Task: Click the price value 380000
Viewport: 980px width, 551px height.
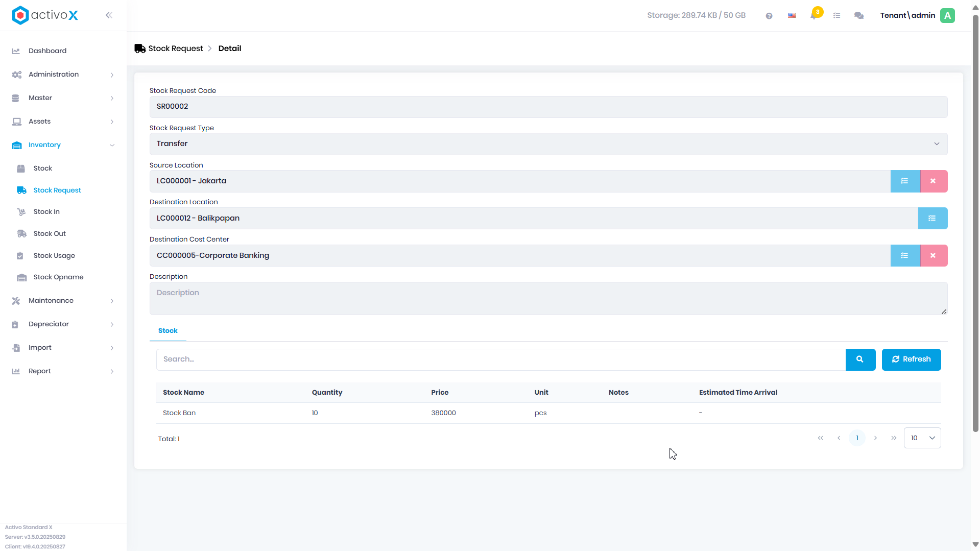Action: tap(443, 413)
